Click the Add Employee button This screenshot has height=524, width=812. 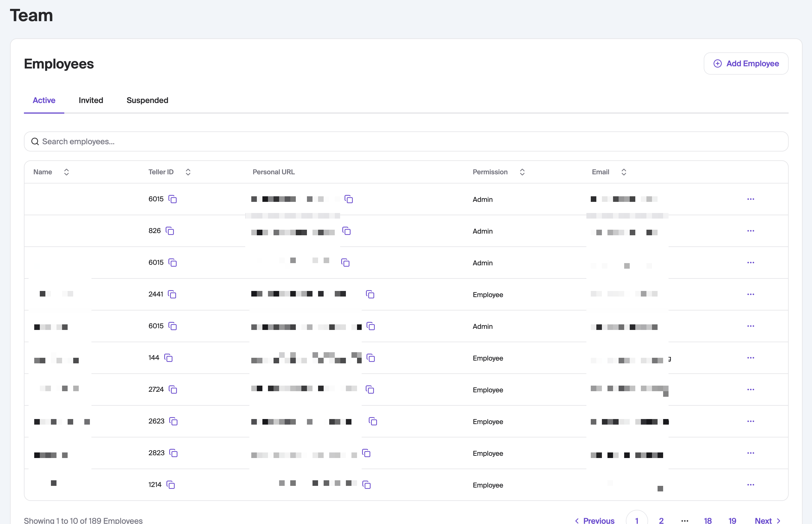coord(746,64)
